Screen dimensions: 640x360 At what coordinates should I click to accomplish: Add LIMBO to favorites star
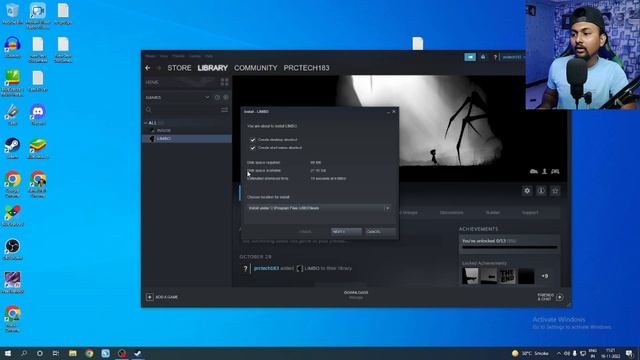555,191
